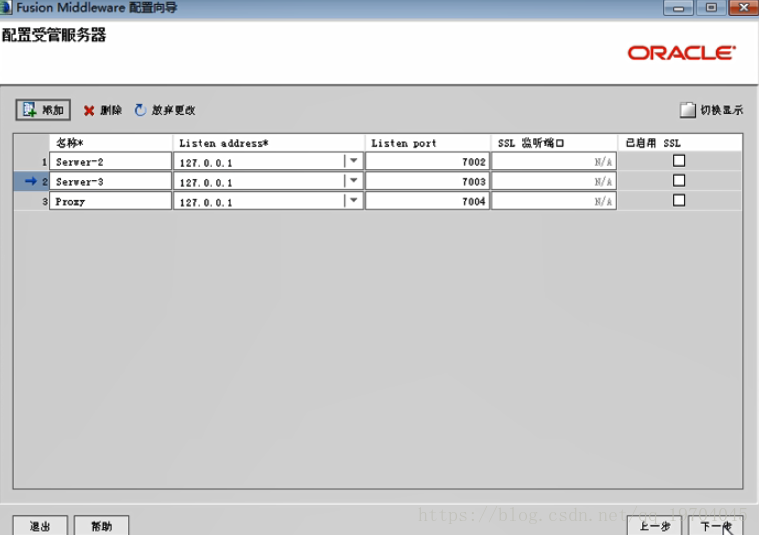Viewport: 759px width, 535px height.
Task: Click the 删除 delete label
Action: pos(111,110)
